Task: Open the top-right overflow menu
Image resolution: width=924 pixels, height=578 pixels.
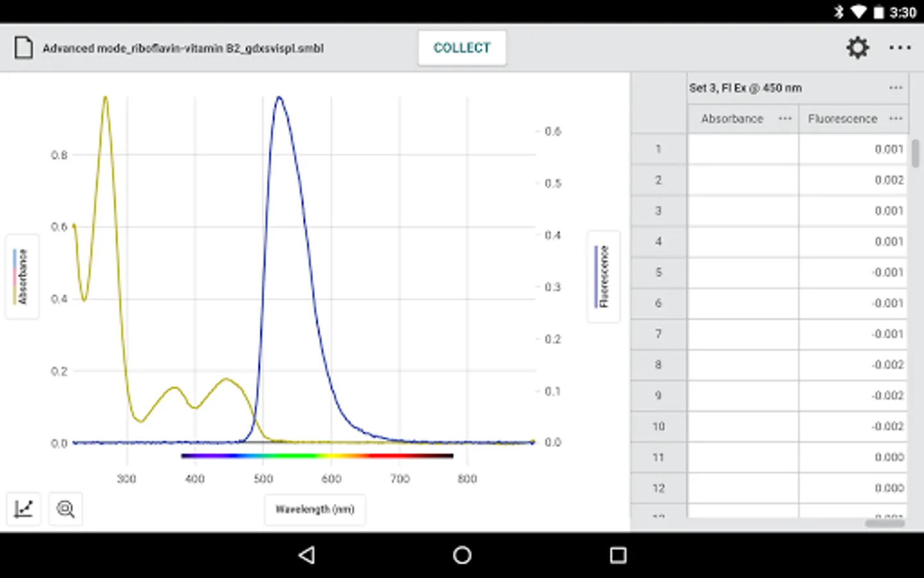Action: pyautogui.click(x=900, y=48)
